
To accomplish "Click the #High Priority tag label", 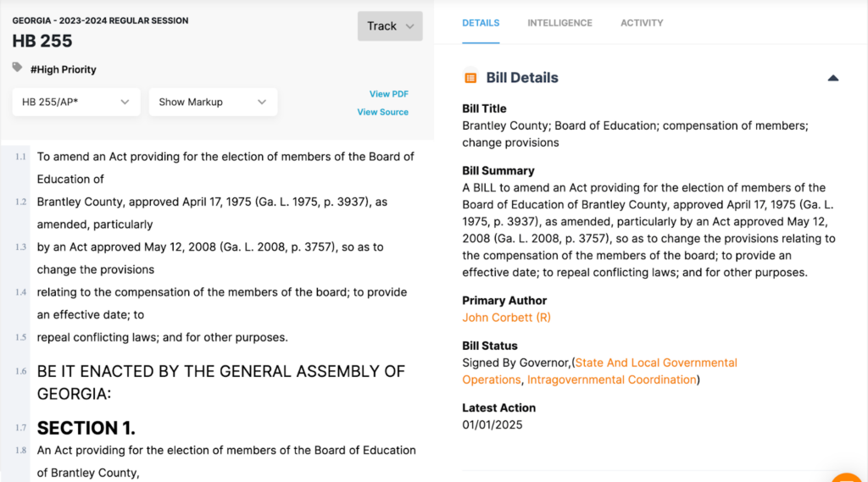I will [63, 69].
